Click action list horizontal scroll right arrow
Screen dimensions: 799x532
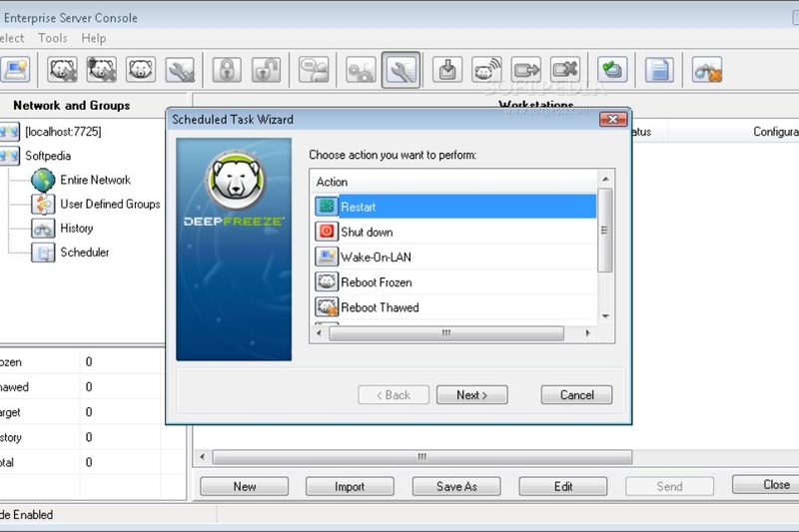pos(588,333)
